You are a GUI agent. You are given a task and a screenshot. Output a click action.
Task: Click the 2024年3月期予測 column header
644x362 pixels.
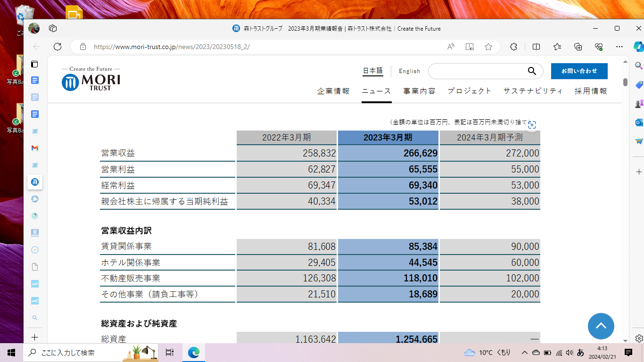(x=490, y=138)
